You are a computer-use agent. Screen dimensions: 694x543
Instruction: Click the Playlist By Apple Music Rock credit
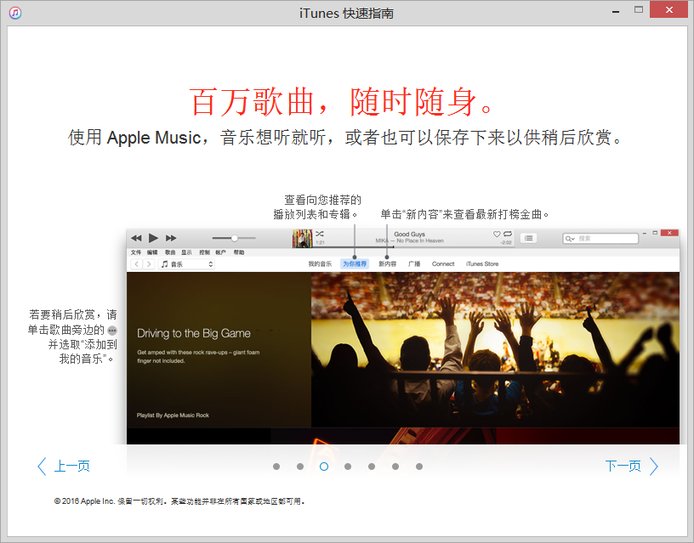173,415
